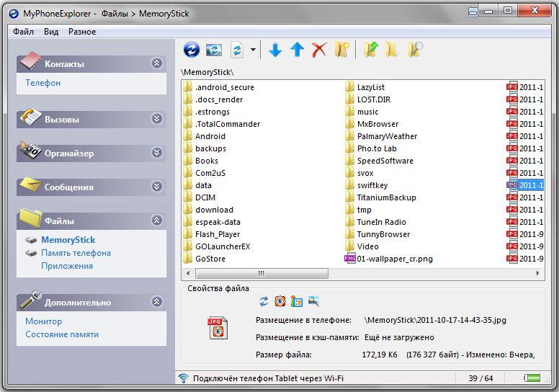Select the highlighted 2011-1 JPG file
Screen dimensions: 559x392
click(524, 185)
